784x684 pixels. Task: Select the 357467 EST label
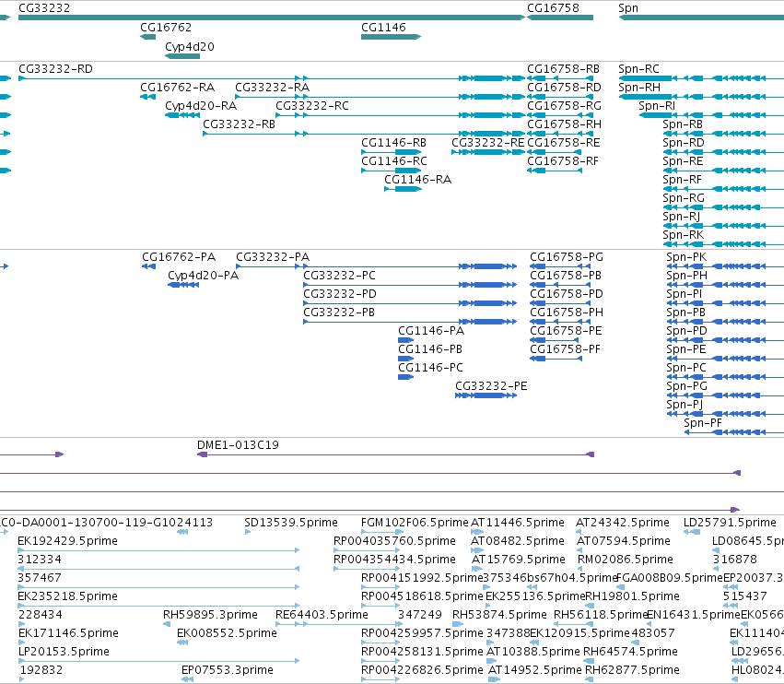[40, 578]
